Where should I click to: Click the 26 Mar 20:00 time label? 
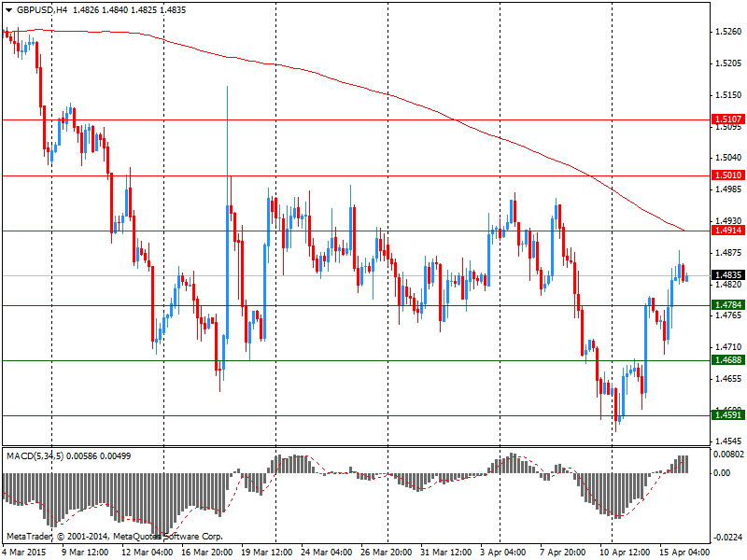[387, 553]
